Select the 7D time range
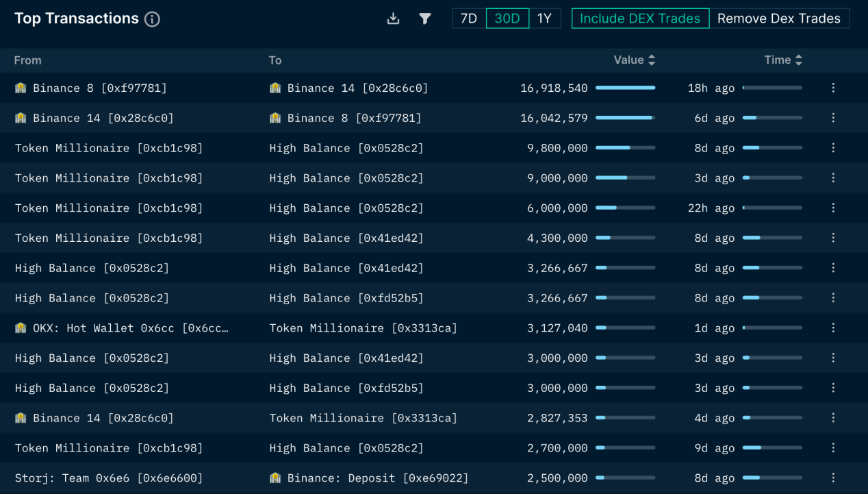Viewport: 868px width, 494px height. pyautogui.click(x=469, y=18)
